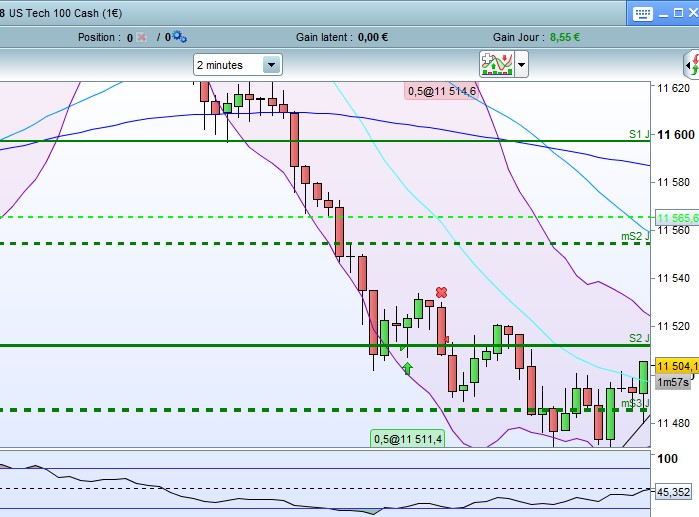Click the small green right triangle marker

tap(403, 348)
